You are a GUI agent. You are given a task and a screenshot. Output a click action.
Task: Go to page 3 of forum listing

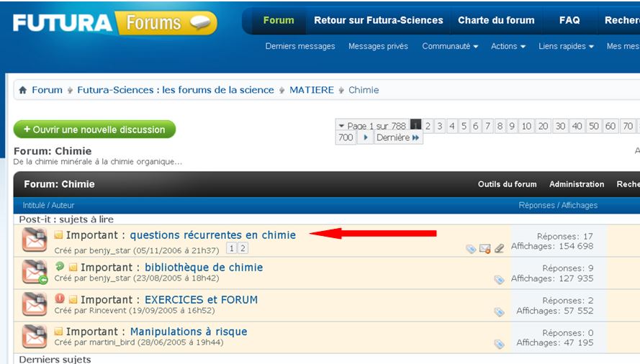point(440,126)
